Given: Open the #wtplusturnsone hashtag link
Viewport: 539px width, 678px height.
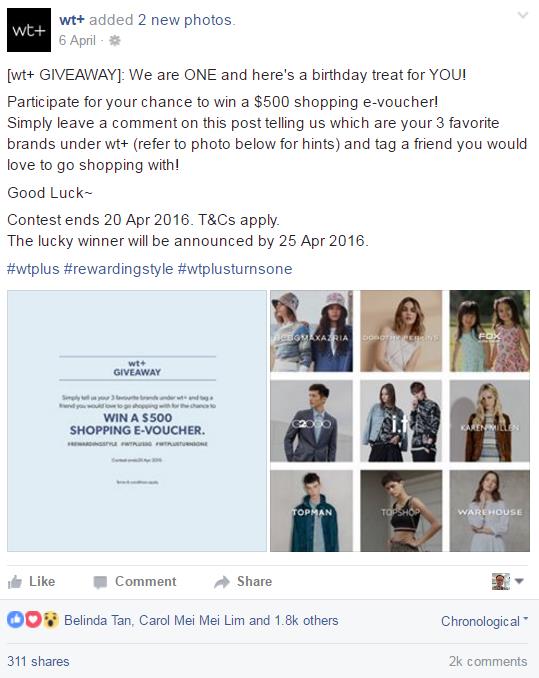Looking at the screenshot, I should pos(235,269).
